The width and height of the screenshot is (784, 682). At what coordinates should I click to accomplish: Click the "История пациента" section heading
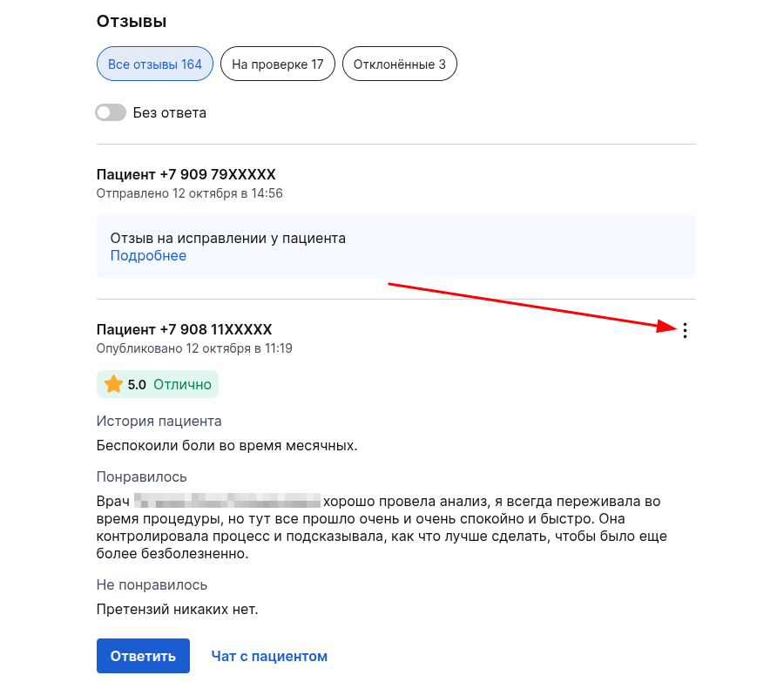pyautogui.click(x=159, y=422)
